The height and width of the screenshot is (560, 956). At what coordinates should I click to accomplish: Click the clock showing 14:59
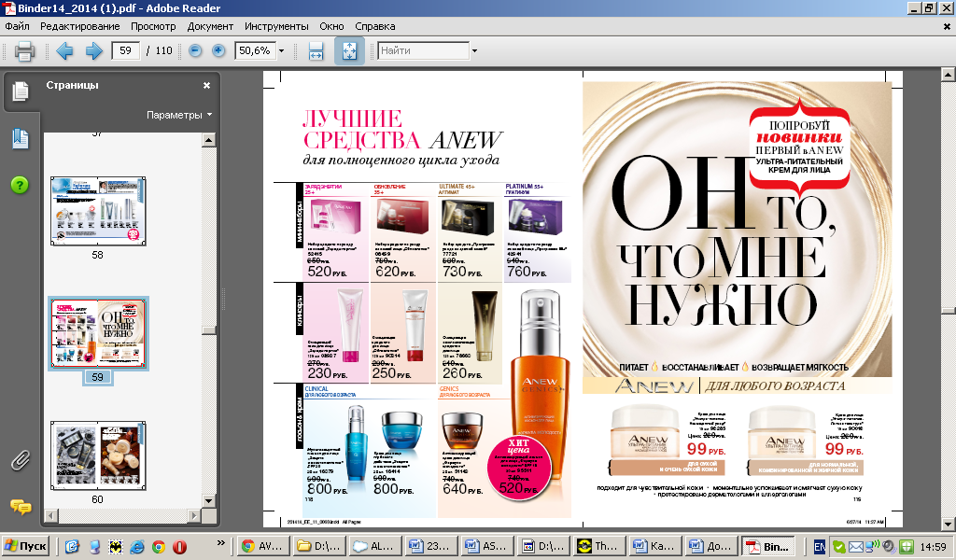point(933,547)
